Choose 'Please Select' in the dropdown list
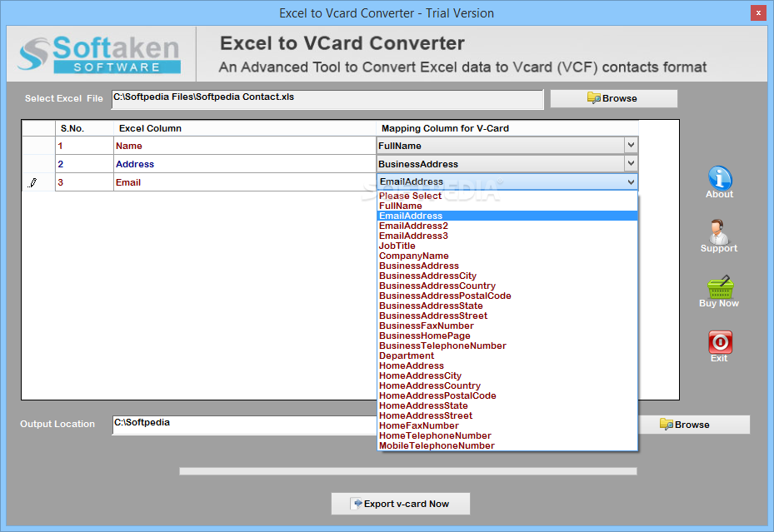774x532 pixels. coord(507,196)
